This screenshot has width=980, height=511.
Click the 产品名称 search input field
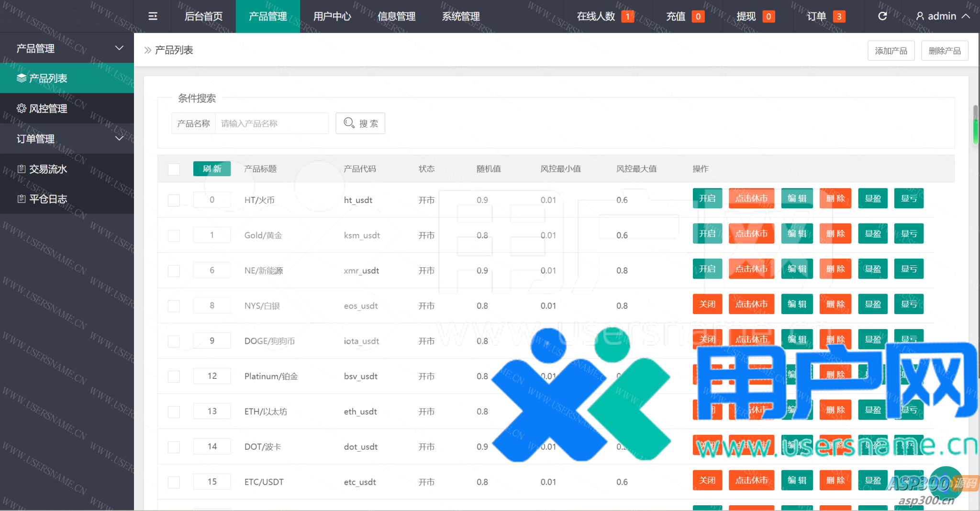[x=271, y=124]
